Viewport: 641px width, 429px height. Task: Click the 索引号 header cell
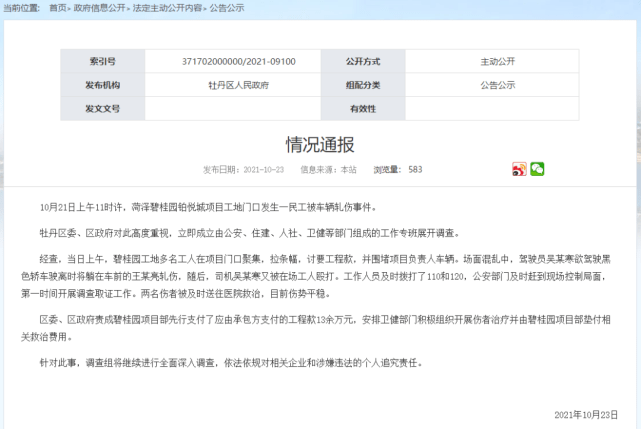103,61
